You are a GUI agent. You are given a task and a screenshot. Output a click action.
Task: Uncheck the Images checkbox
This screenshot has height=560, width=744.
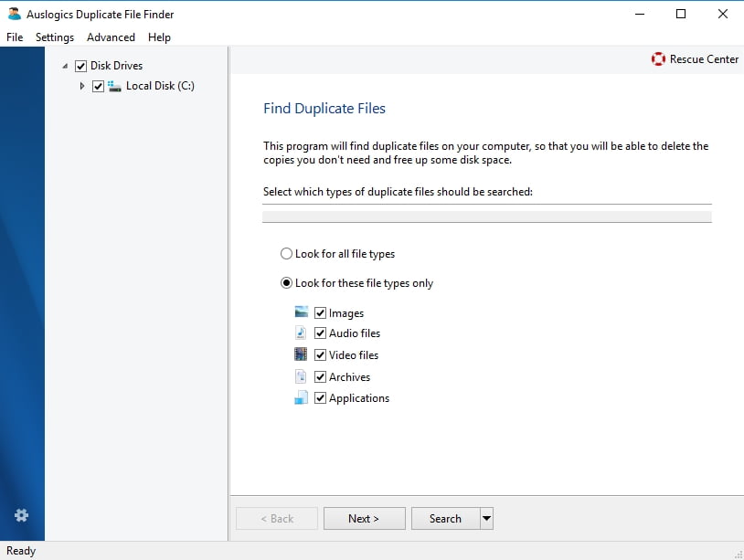point(321,313)
